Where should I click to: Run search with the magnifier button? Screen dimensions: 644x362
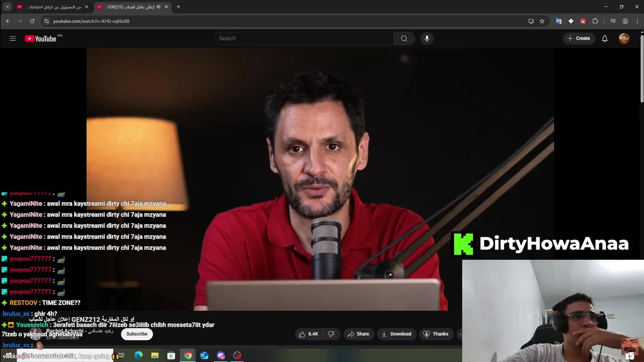(x=404, y=38)
